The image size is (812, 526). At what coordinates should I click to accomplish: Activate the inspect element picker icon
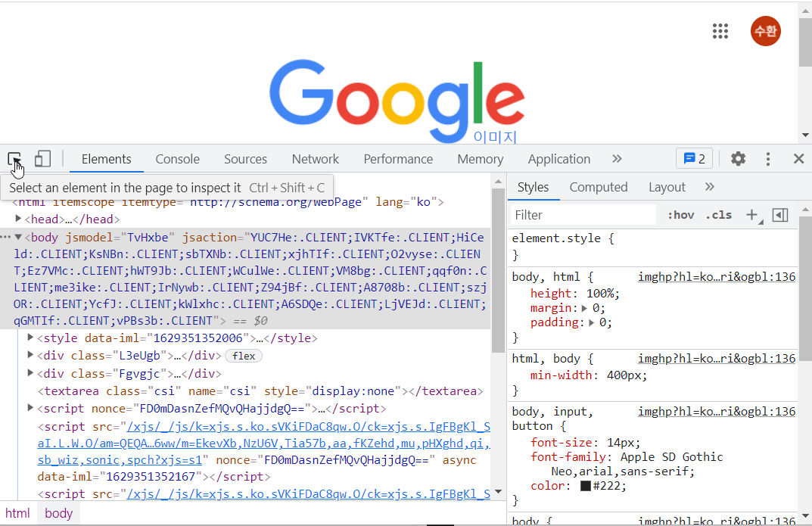(x=14, y=158)
